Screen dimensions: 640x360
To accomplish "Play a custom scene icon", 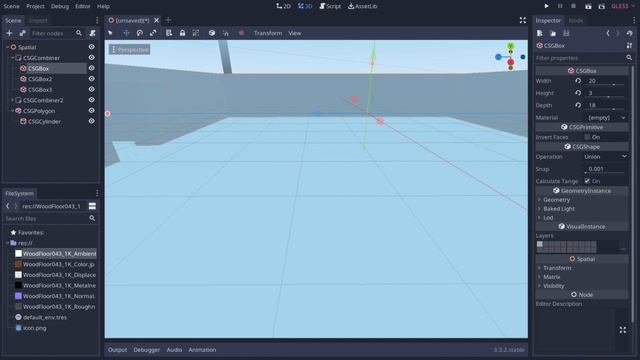I will pos(602,6).
